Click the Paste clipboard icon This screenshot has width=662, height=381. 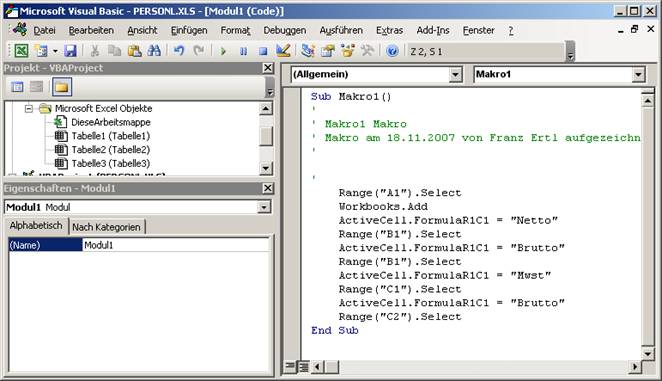point(134,51)
